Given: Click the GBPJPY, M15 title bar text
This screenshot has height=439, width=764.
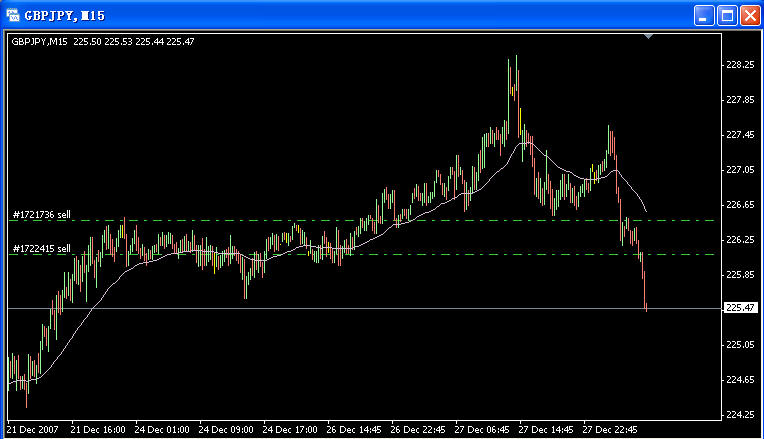Looking at the screenshot, I should click(65, 16).
